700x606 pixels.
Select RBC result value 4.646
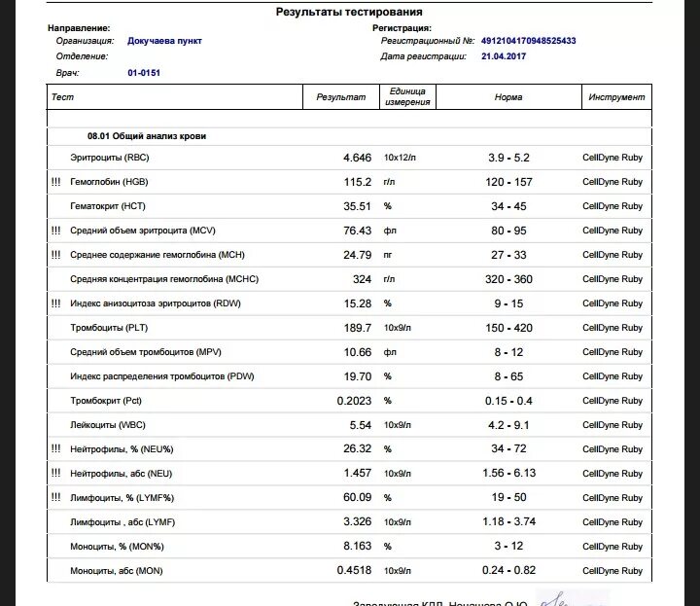[x=357, y=158]
